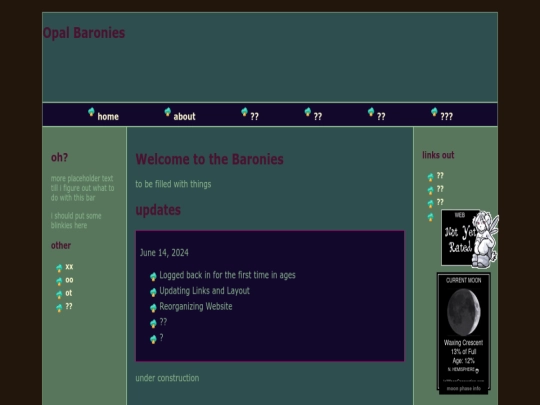540x405 pixels.
Task: Click mushroom bullet beside Reorganizing Website
Action: [x=153, y=308]
